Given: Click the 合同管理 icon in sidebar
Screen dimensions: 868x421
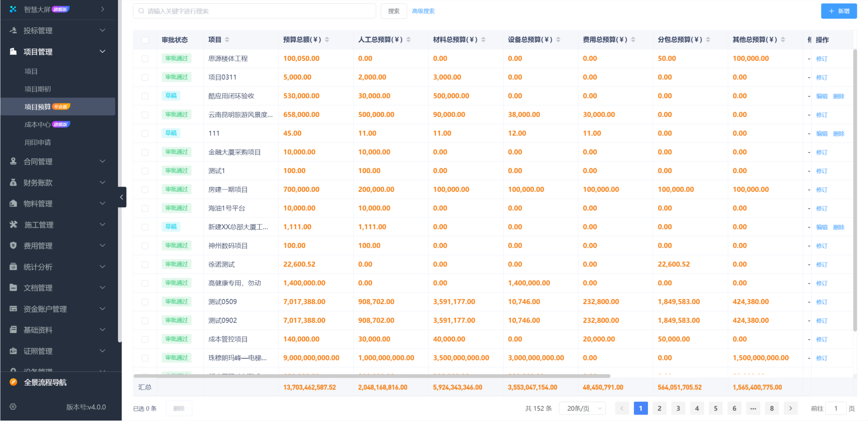Looking at the screenshot, I should (13, 161).
